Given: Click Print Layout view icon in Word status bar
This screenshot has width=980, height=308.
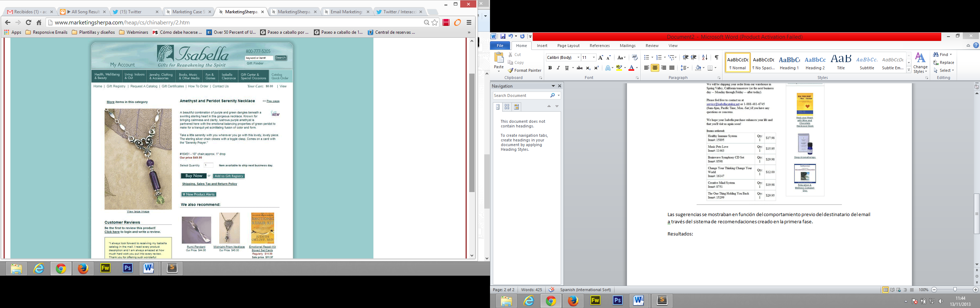Looking at the screenshot, I should tap(886, 290).
